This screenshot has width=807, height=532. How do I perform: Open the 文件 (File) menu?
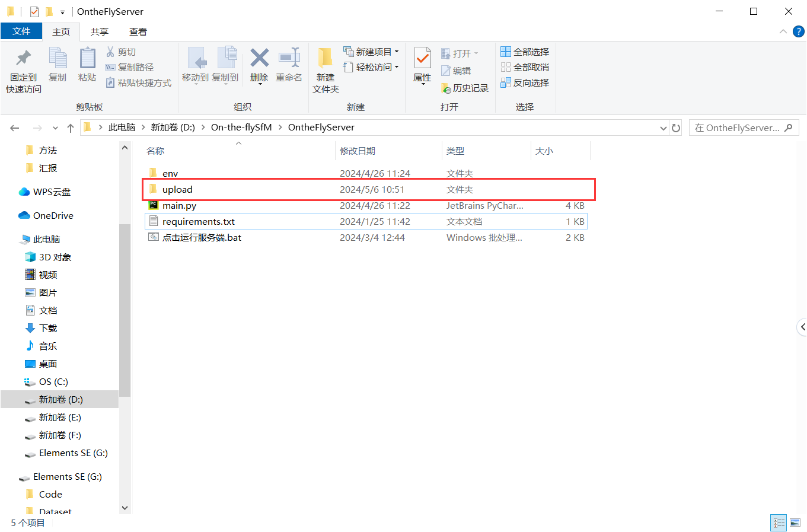tap(21, 31)
